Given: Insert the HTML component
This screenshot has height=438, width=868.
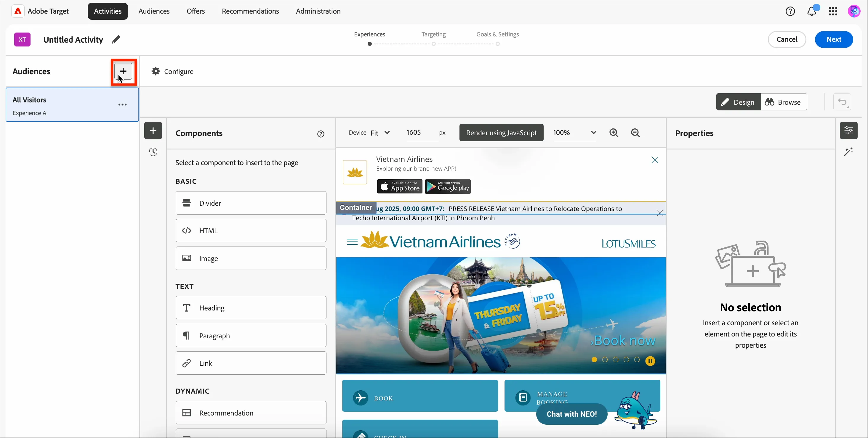Looking at the screenshot, I should coord(251,231).
